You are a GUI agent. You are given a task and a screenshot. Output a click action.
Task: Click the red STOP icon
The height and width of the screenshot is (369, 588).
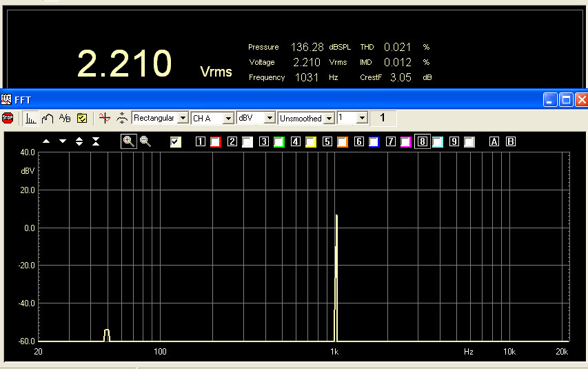tap(8, 118)
